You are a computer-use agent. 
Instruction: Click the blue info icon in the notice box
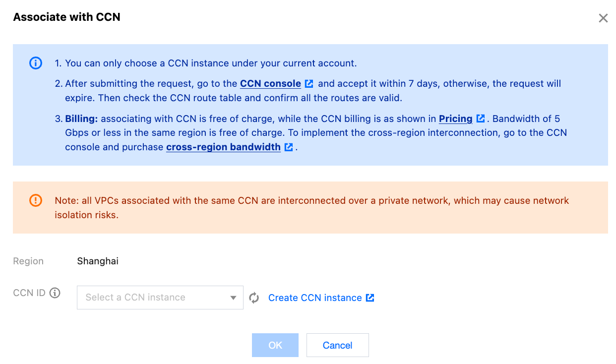click(x=36, y=63)
